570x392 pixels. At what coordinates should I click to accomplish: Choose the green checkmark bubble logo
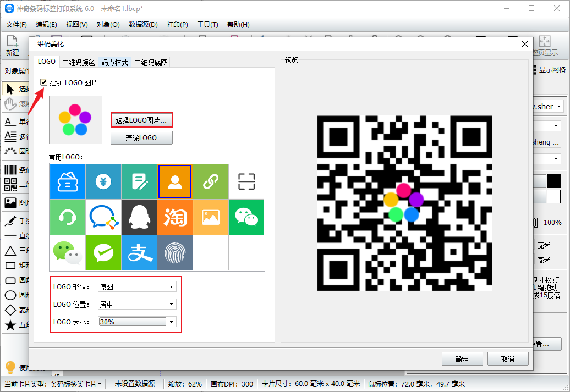coord(103,253)
